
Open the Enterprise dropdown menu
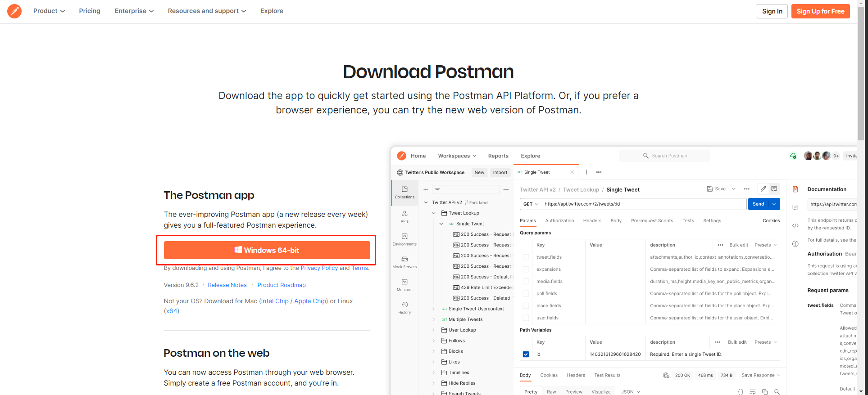click(134, 11)
